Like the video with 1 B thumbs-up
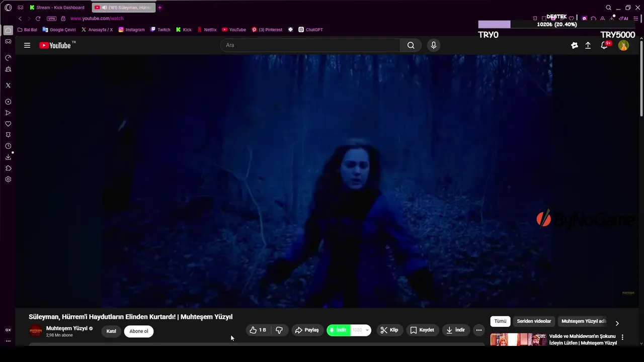This screenshot has height=362, width=644. [x=258, y=330]
